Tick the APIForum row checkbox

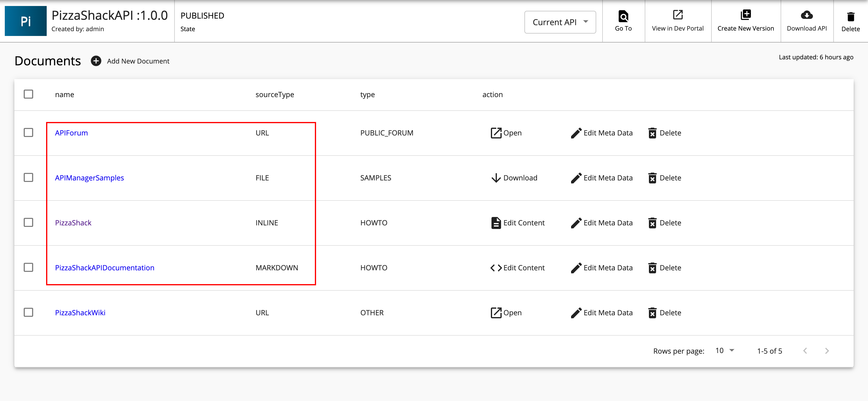click(x=28, y=132)
